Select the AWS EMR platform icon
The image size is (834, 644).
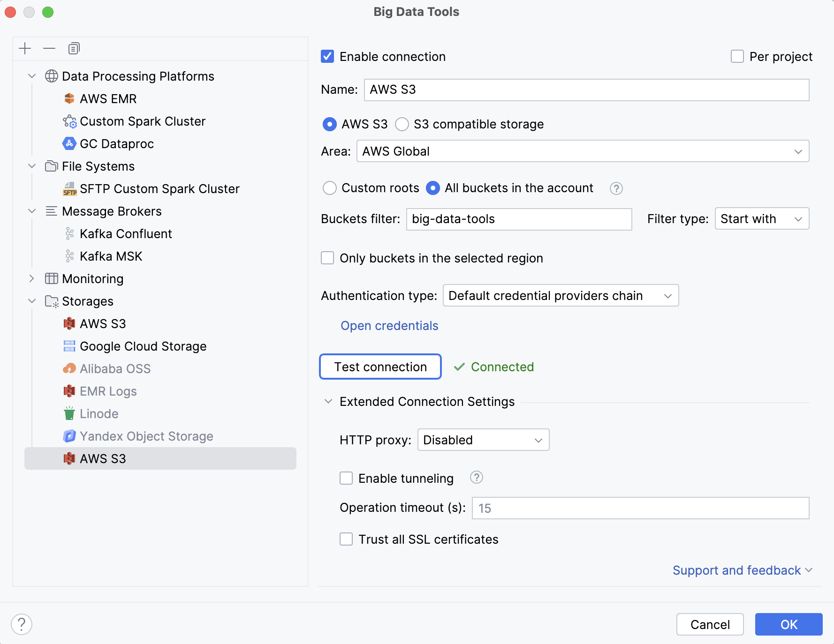[69, 98]
